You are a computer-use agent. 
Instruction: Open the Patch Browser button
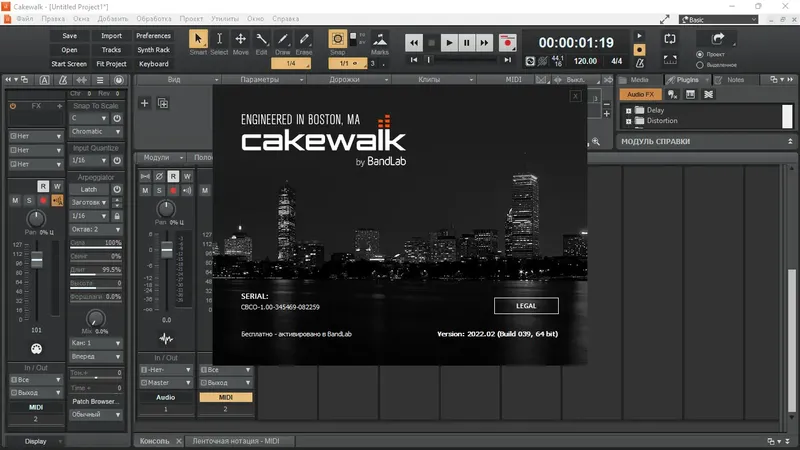click(95, 402)
